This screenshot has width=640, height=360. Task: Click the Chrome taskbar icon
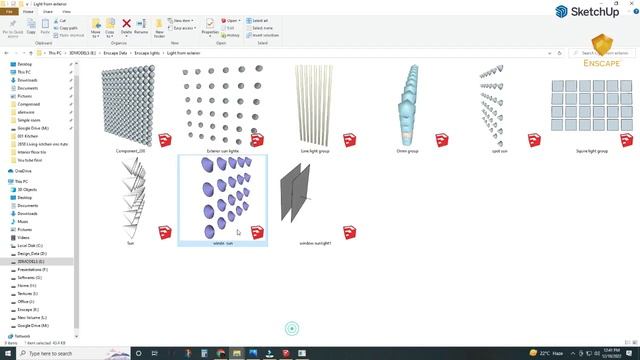pos(220,353)
